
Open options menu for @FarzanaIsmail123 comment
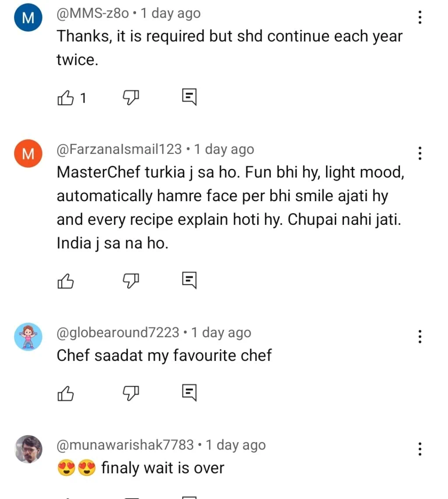[x=420, y=154]
